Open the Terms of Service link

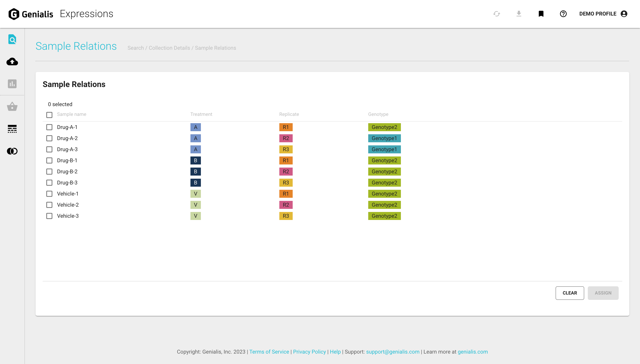(x=269, y=352)
